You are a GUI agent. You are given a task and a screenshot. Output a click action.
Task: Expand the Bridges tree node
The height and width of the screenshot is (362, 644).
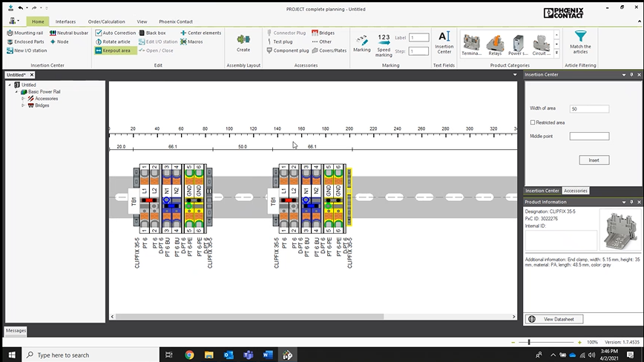23,105
